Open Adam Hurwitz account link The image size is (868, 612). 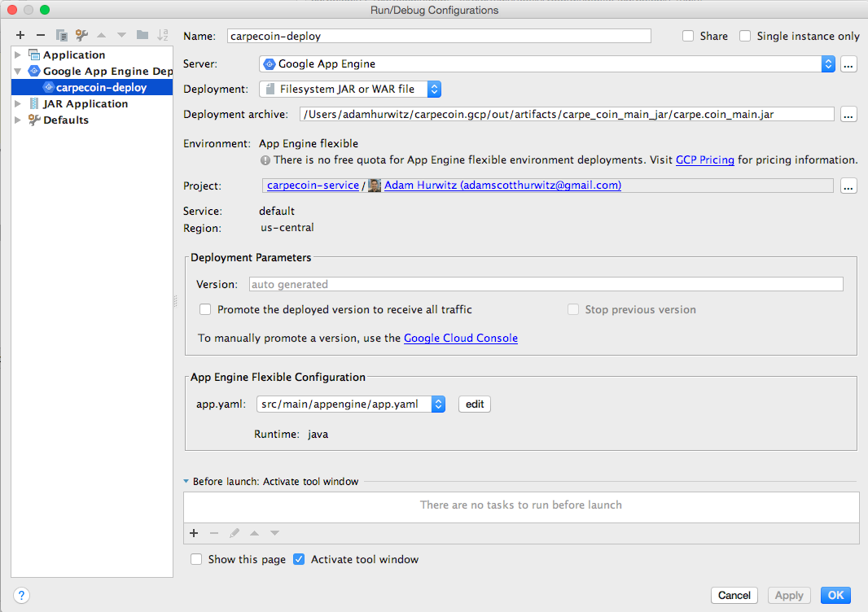pos(502,186)
